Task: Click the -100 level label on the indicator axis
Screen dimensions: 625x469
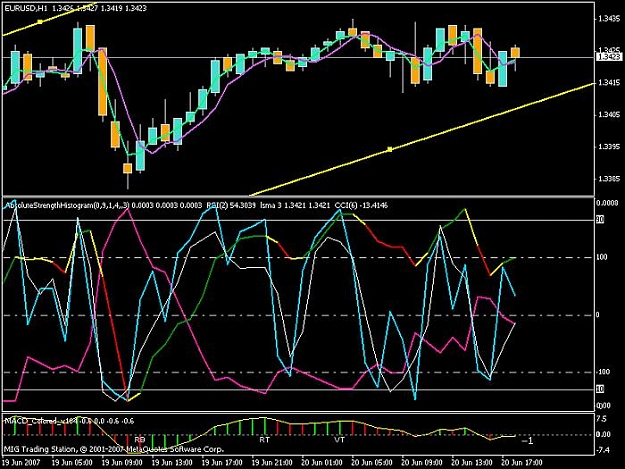Action: pyautogui.click(x=603, y=372)
